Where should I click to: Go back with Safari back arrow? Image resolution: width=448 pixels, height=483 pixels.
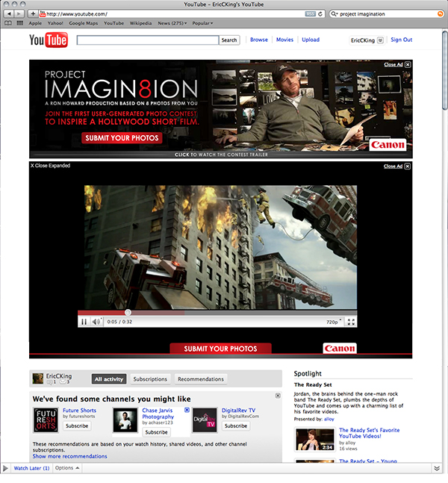click(x=9, y=14)
